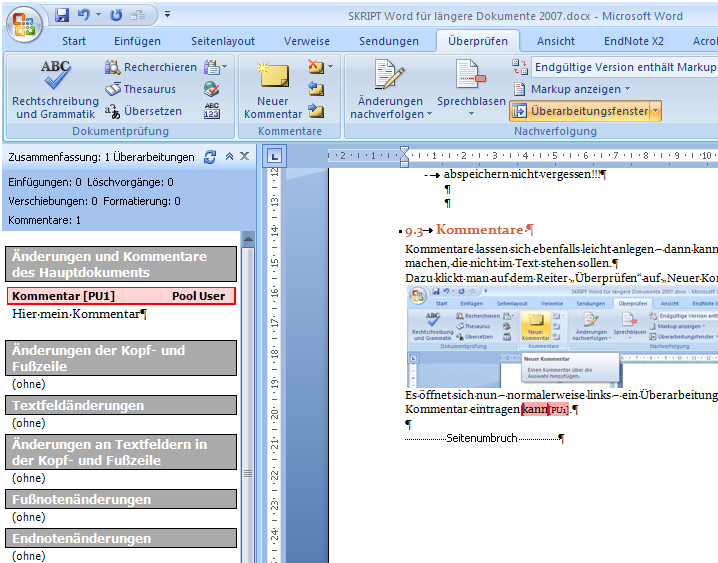Open Markup anzeigen menu

pyautogui.click(x=571, y=89)
